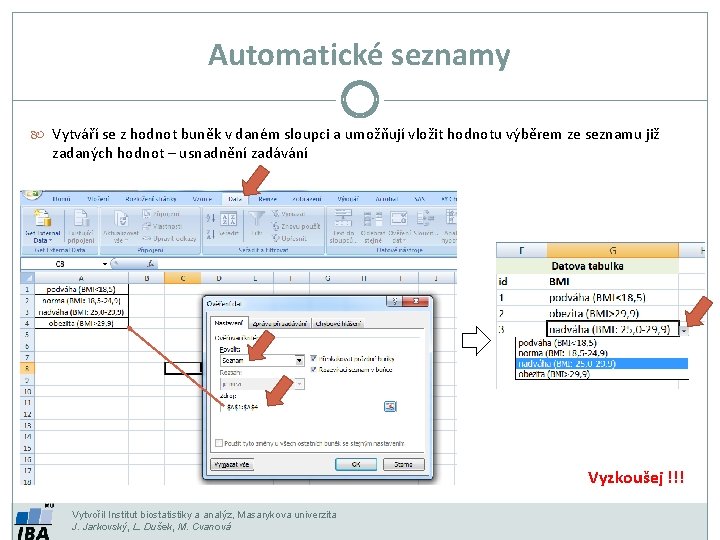This screenshot has height=540, width=720.
Task: Click the Consolidate (Sloučit) icon
Action: (x=425, y=219)
